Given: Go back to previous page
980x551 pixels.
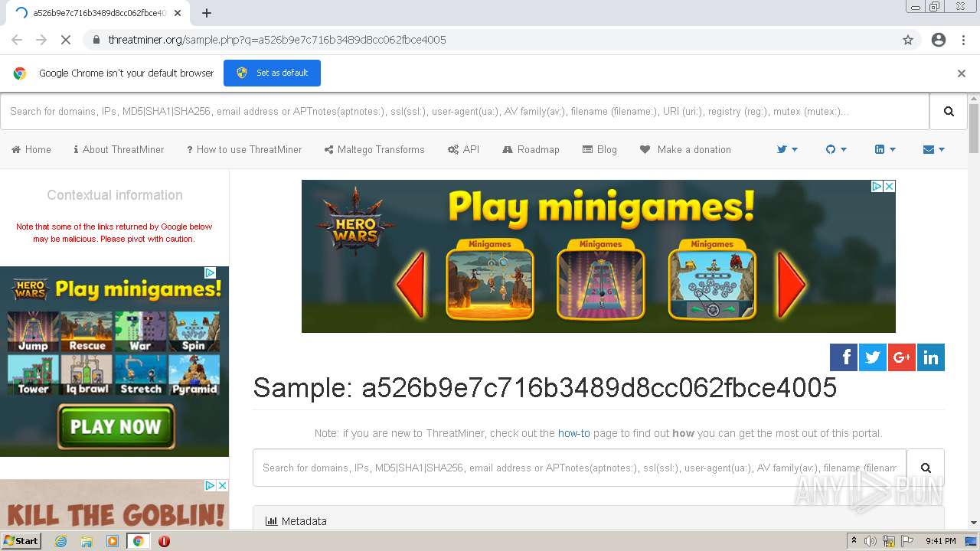Looking at the screenshot, I should pos(17,40).
